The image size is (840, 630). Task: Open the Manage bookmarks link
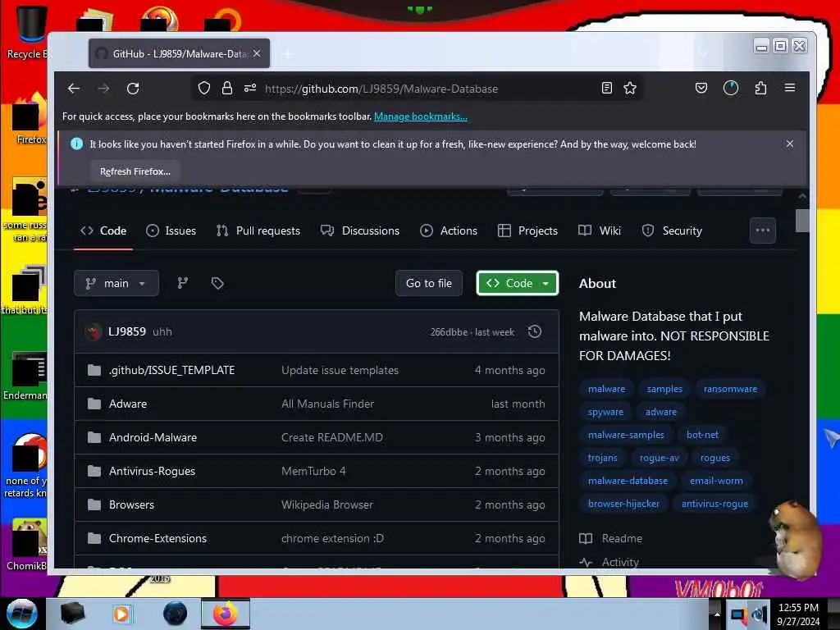point(421,116)
